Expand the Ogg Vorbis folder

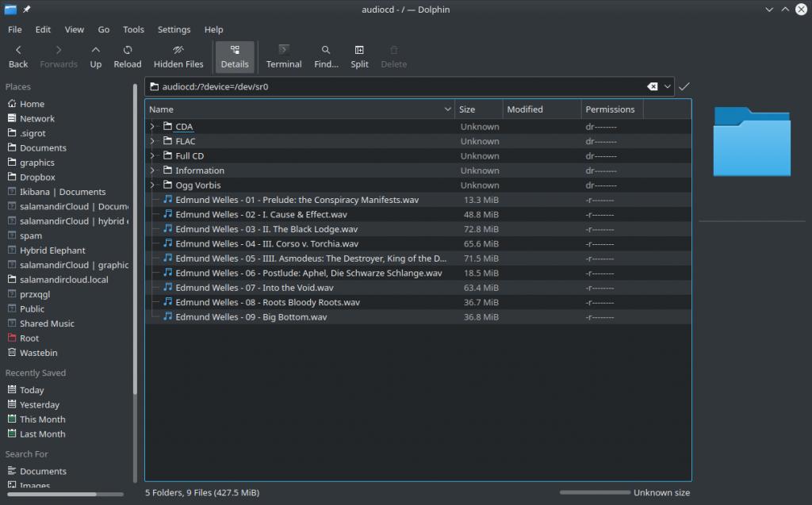153,186
